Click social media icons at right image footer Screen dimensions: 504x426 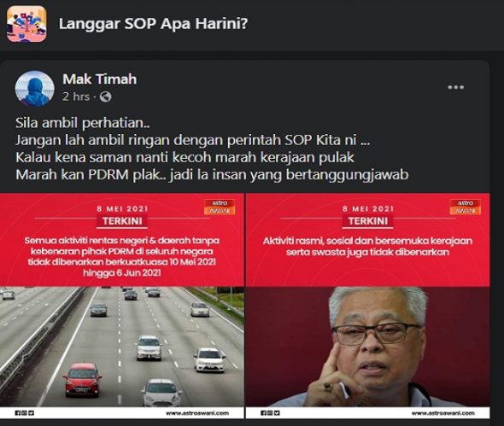[270, 413]
